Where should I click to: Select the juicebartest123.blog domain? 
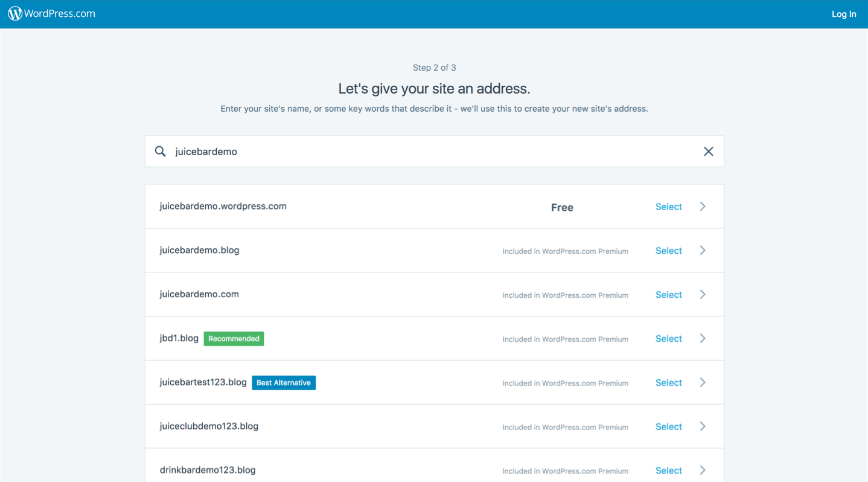(x=668, y=382)
